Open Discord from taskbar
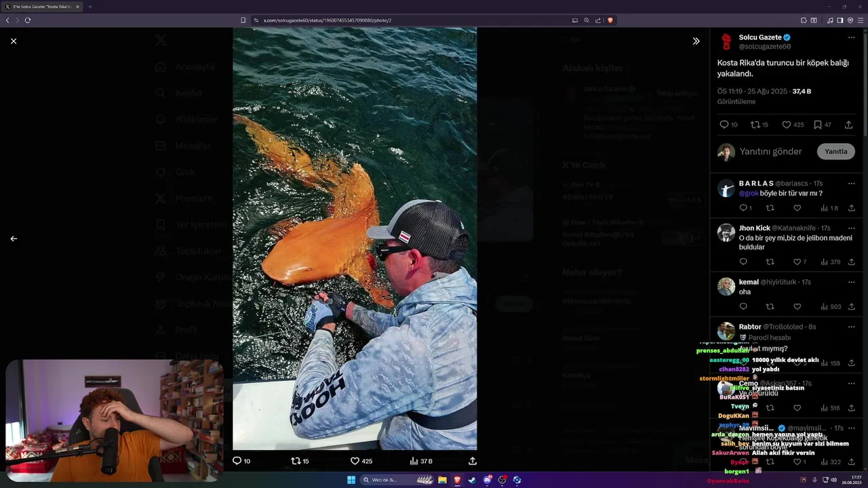This screenshot has height=488, width=868. pyautogui.click(x=487, y=480)
